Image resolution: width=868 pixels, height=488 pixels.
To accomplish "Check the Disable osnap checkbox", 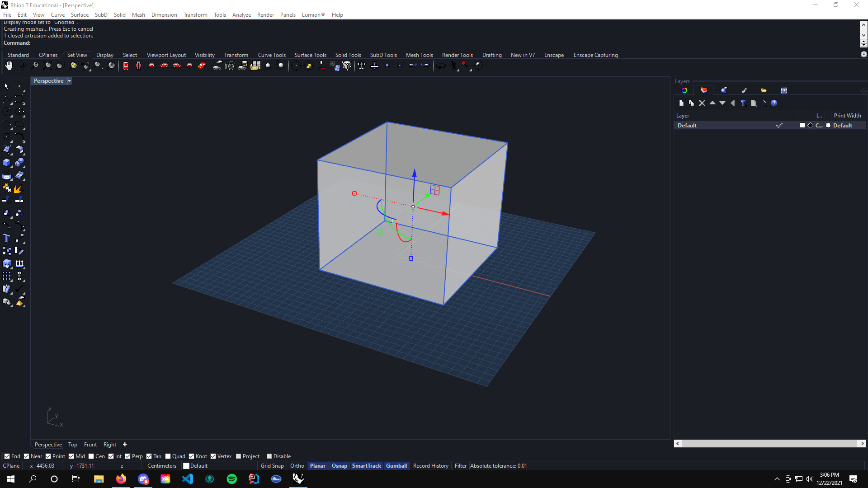I will (x=269, y=456).
